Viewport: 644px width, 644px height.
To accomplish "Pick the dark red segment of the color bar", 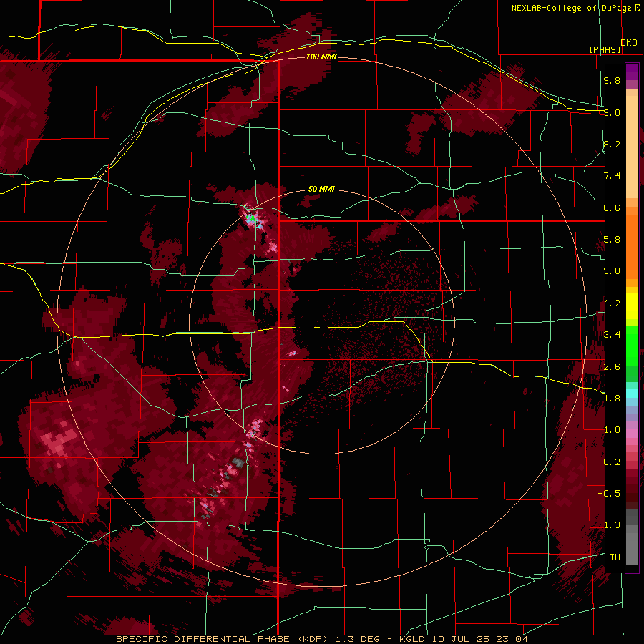I will click(632, 489).
